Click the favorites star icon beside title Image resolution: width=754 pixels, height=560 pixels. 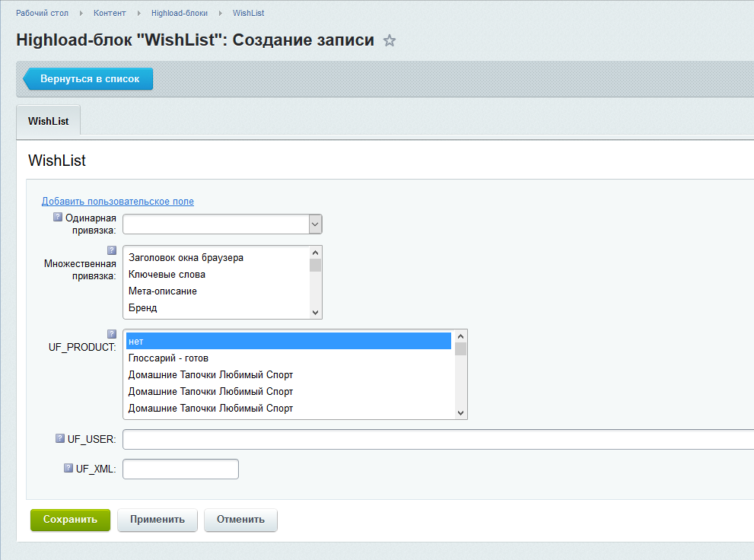[x=390, y=41]
